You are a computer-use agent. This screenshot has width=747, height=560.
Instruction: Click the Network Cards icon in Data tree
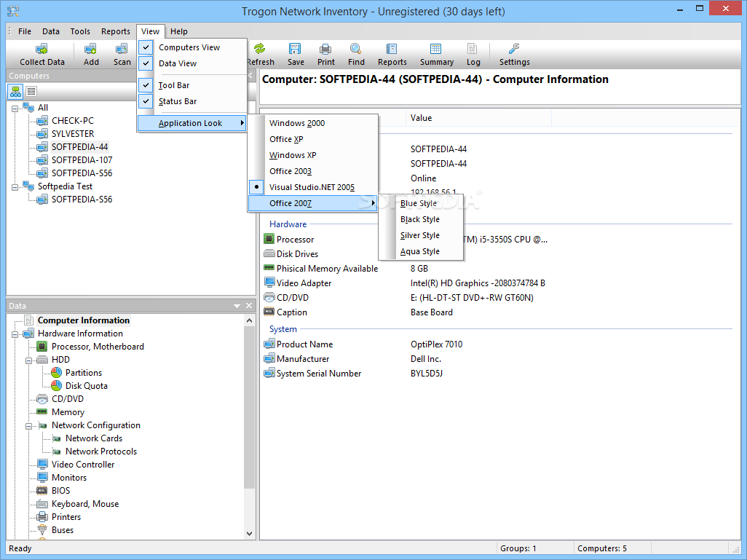[56, 438]
